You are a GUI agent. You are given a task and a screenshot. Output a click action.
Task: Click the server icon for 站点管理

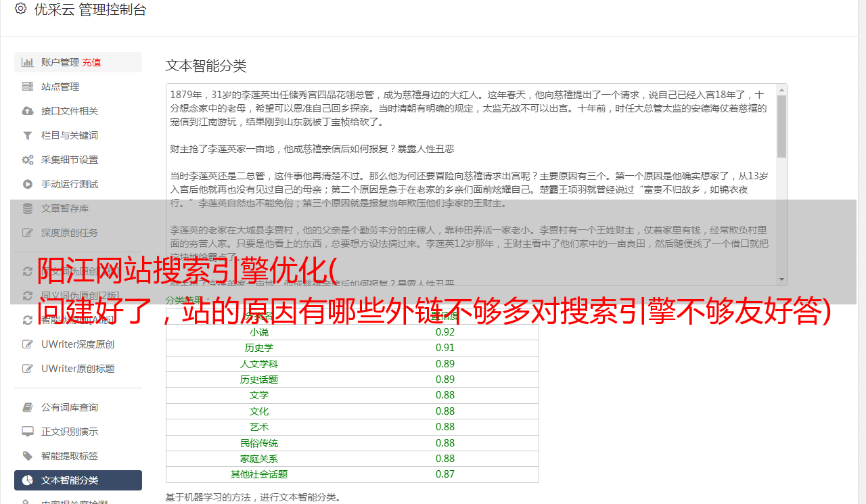click(x=28, y=87)
